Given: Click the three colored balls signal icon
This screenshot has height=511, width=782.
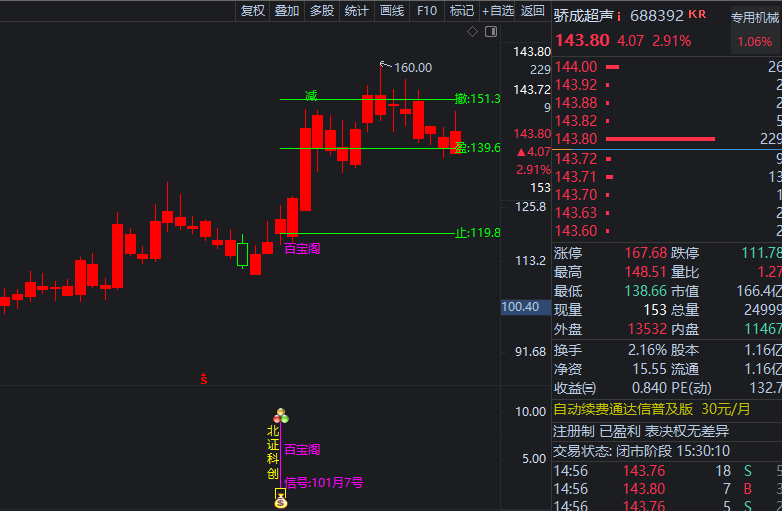Looking at the screenshot, I should pyautogui.click(x=280, y=415).
